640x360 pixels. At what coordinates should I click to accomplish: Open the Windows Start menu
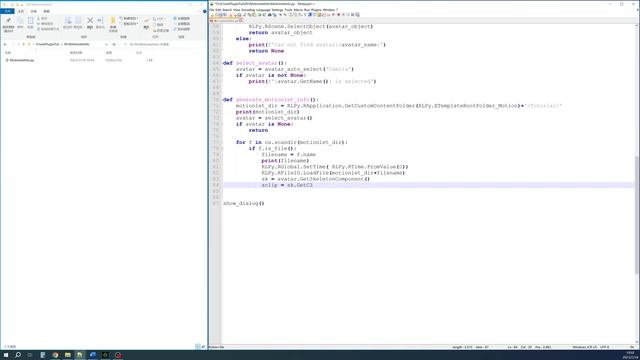6,355
